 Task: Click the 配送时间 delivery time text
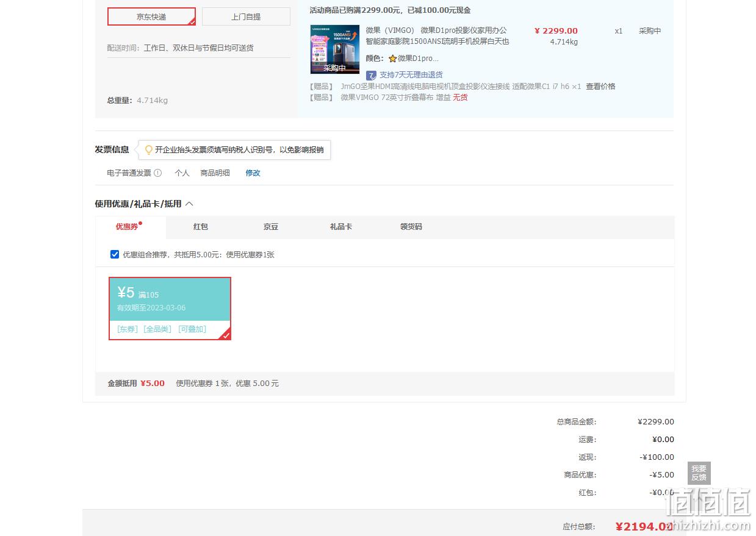[181, 48]
